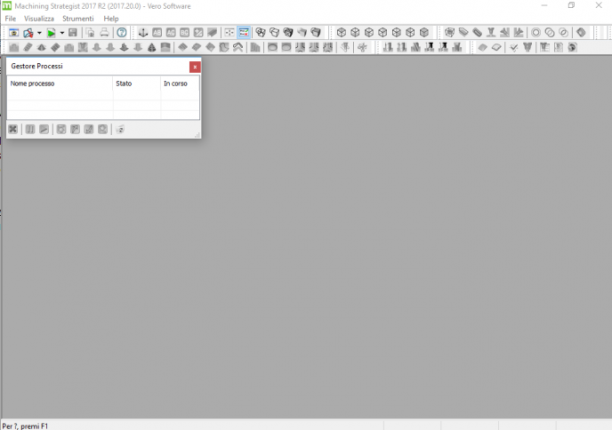Click the floppy disk save icon
Viewport: 612px width, 430px height.
click(x=73, y=32)
